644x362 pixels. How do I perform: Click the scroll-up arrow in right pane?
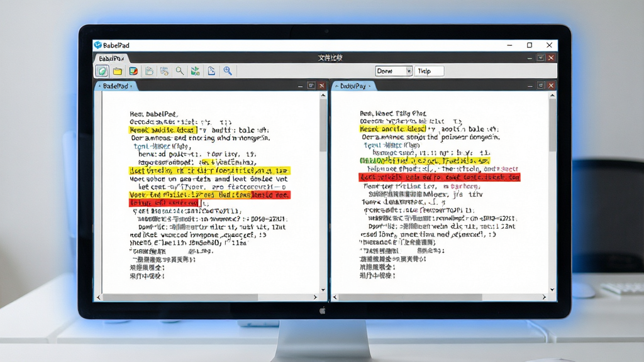pyautogui.click(x=552, y=96)
